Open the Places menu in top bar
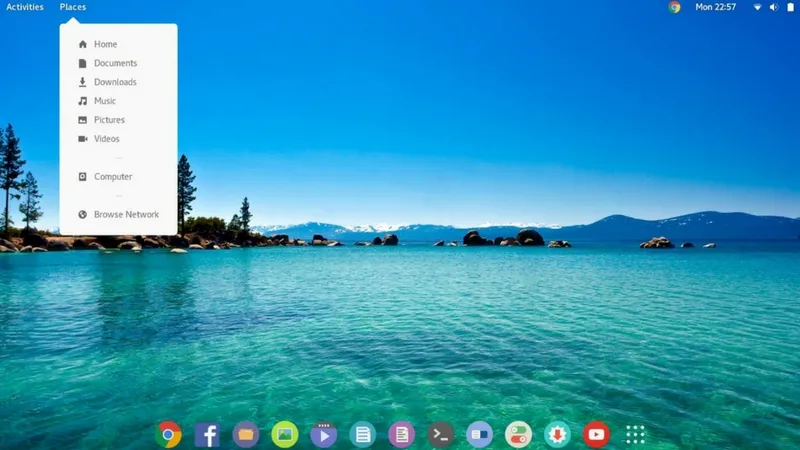 (73, 7)
